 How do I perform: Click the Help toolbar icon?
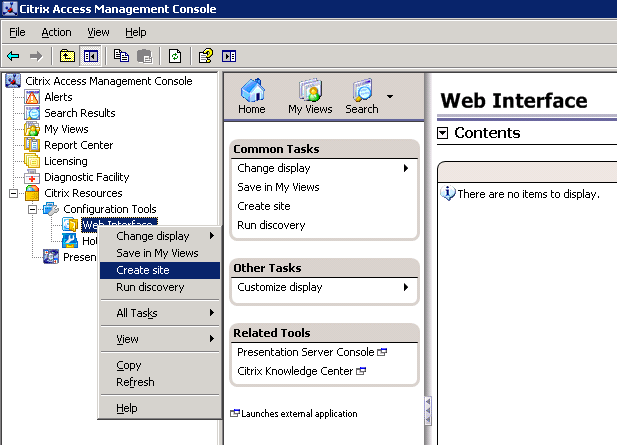pos(206,56)
